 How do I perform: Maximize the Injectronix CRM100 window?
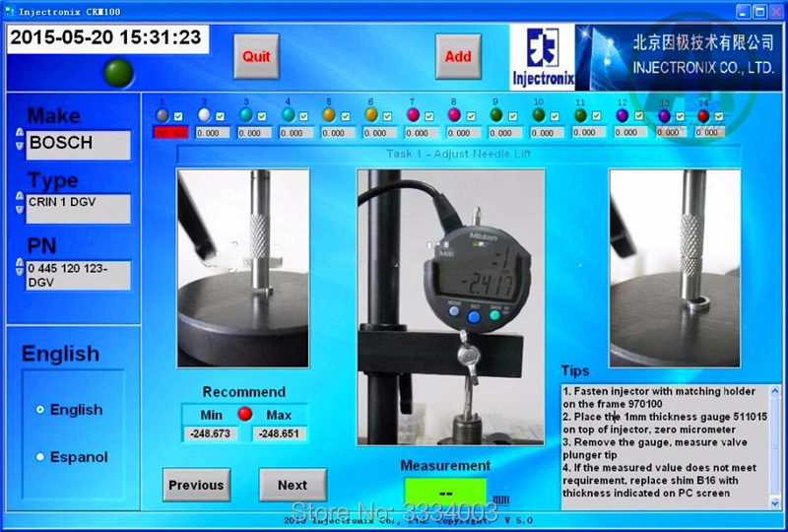pos(759,11)
